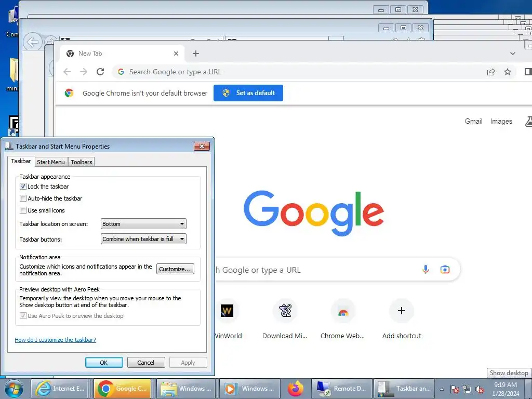Click OK in Taskbar Properties

[104, 362]
